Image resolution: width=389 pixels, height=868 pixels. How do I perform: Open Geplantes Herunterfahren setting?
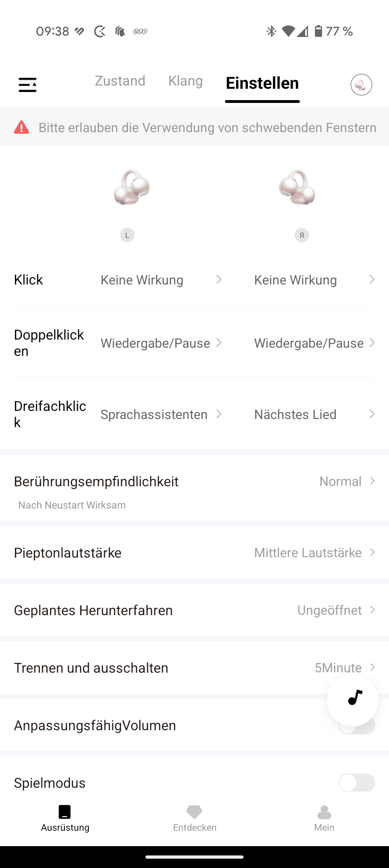(x=194, y=610)
